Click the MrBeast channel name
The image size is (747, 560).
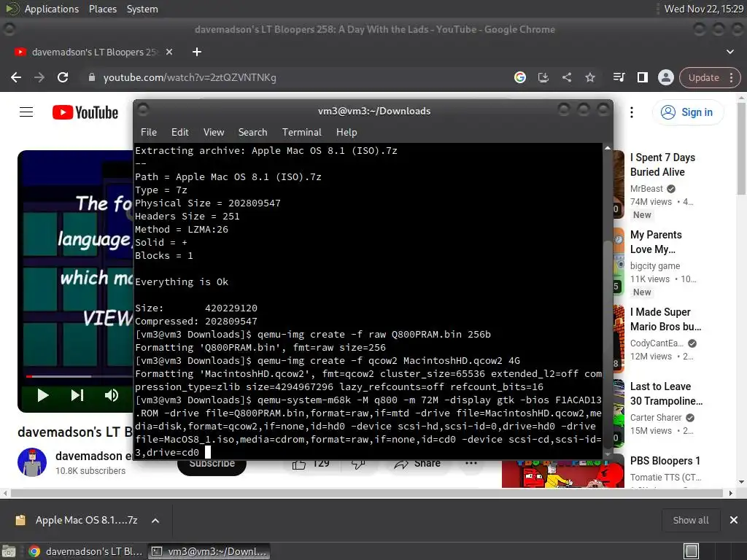coord(646,189)
